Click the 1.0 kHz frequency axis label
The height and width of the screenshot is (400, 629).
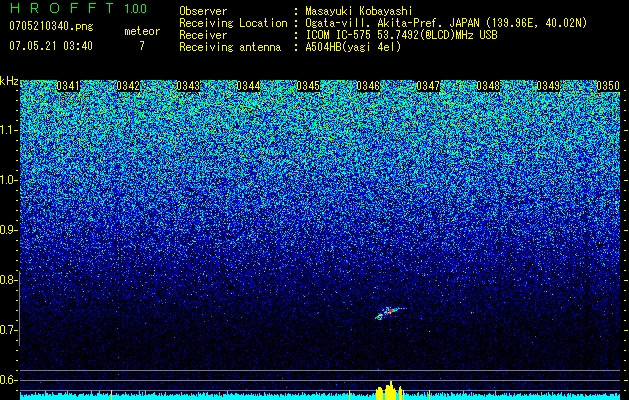9,180
